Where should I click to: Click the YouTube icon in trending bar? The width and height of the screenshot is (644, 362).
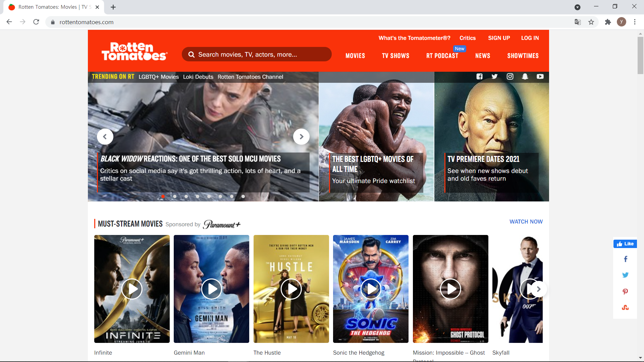540,76
